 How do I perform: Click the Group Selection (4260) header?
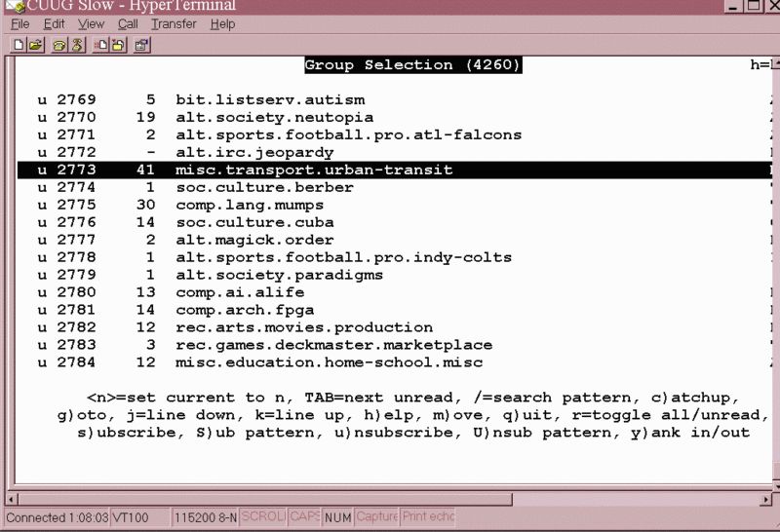point(412,64)
